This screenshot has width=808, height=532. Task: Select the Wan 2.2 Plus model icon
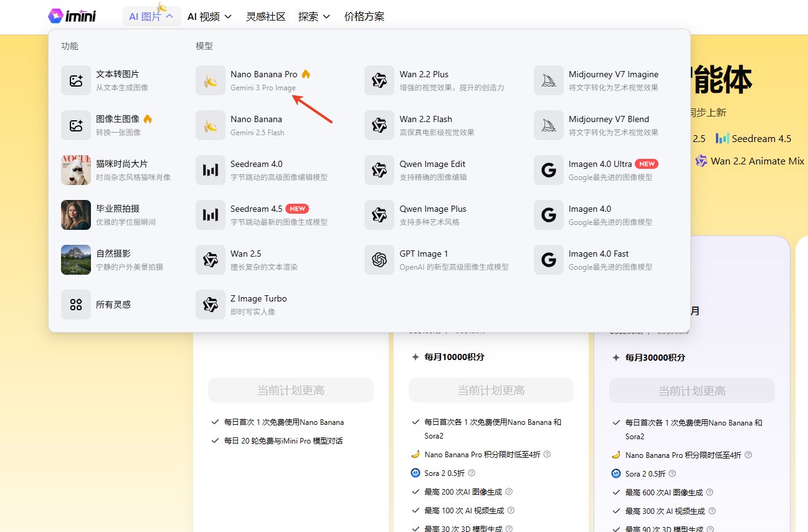(379, 80)
